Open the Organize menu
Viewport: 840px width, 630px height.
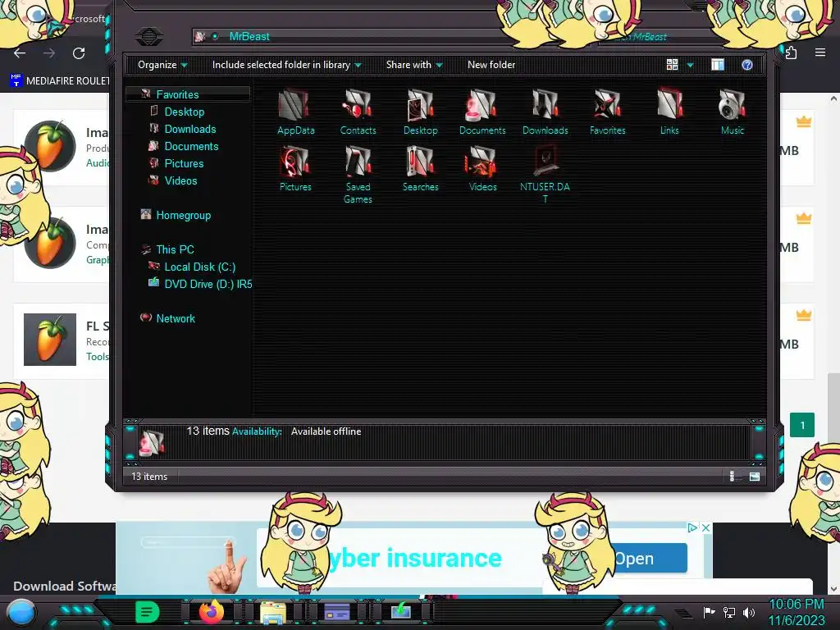coord(162,65)
